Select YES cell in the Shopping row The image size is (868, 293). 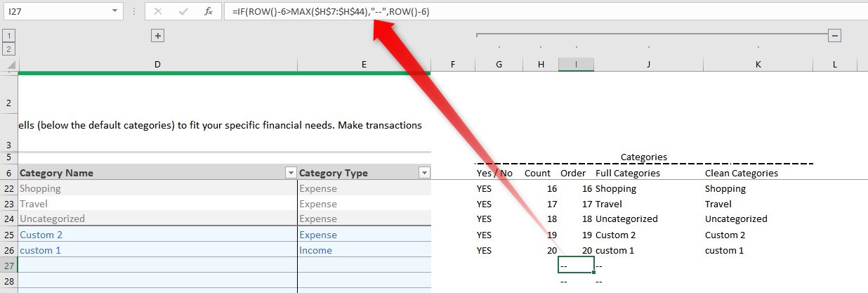click(499, 188)
